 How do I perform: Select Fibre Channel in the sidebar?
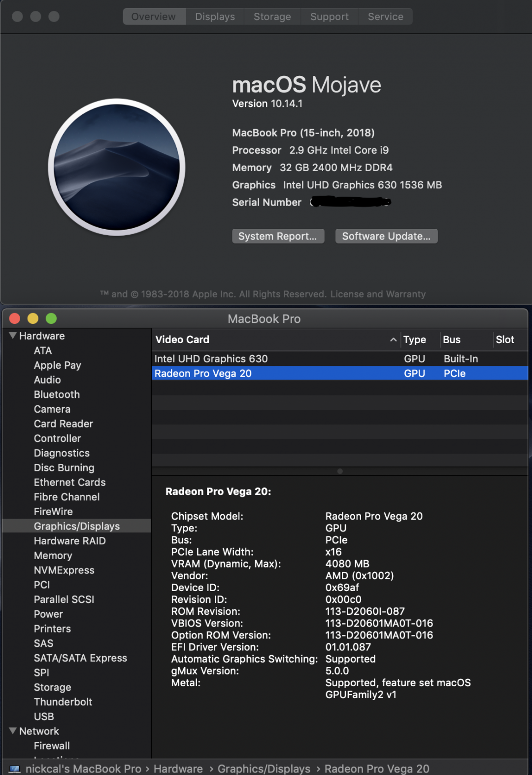[66, 497]
